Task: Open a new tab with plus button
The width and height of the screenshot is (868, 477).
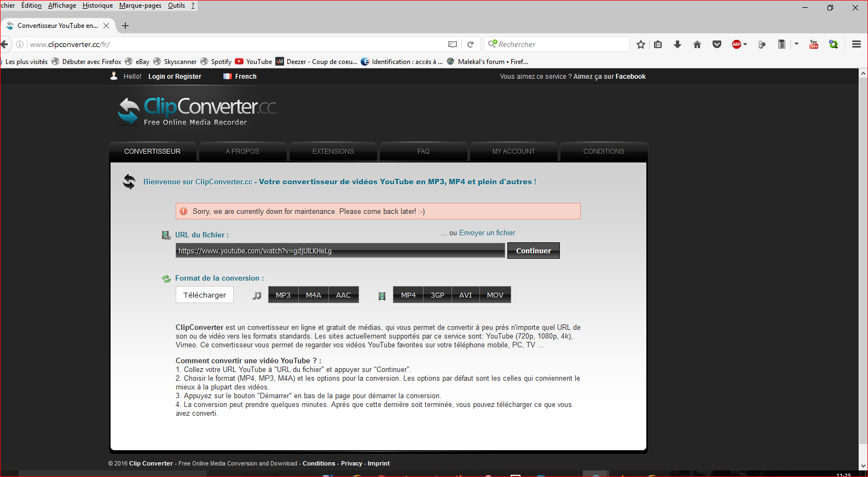Action: point(125,26)
